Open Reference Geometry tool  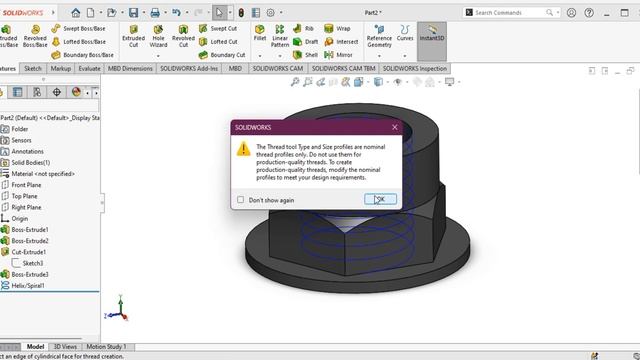coord(379,36)
